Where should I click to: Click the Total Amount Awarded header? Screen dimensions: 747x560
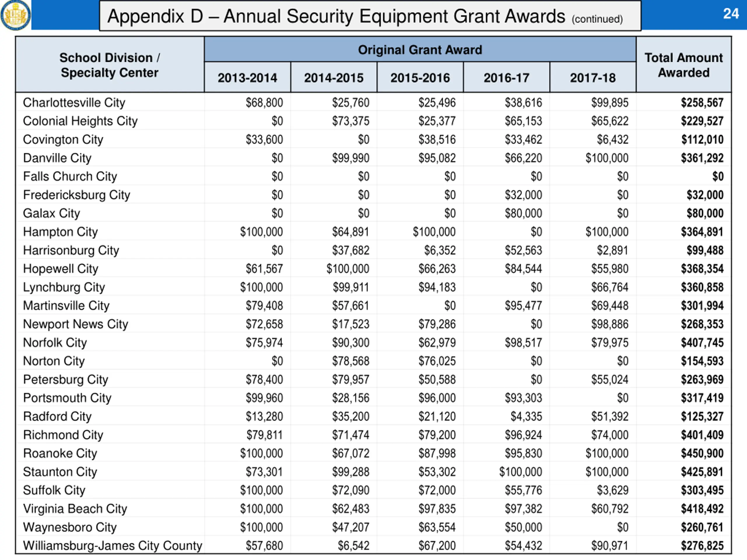pyautogui.click(x=683, y=65)
